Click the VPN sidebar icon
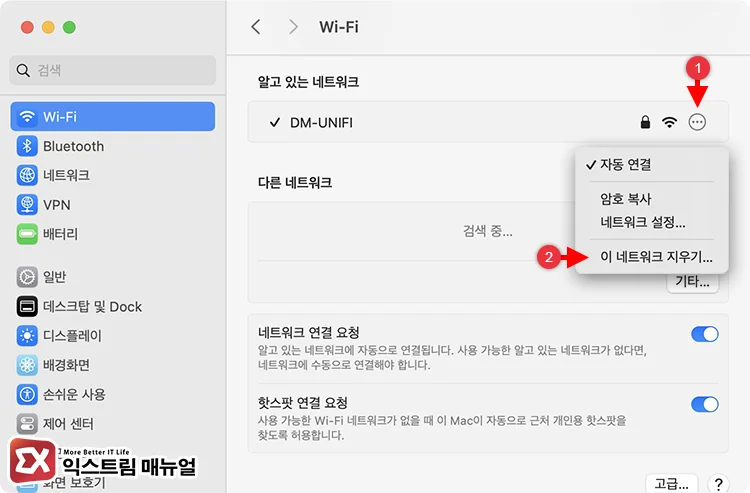 [x=27, y=205]
